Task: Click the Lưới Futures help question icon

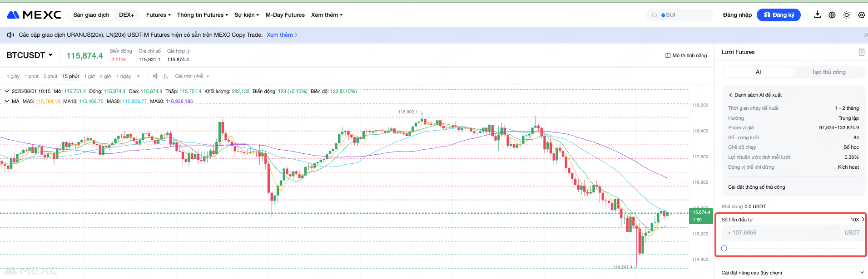Action: [x=861, y=52]
